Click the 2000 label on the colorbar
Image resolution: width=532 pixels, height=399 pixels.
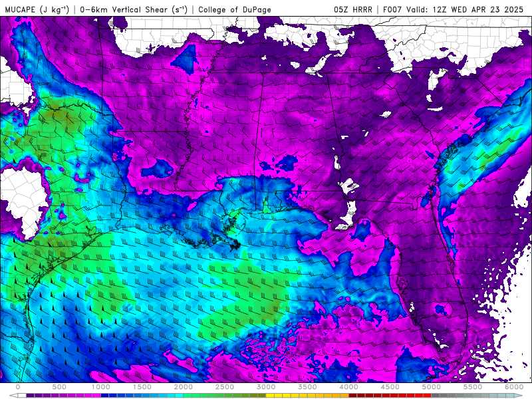coord(184,387)
